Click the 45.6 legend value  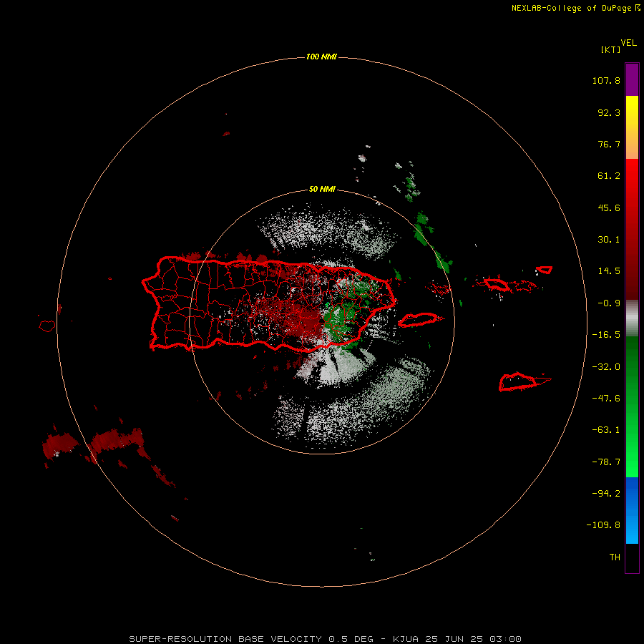coord(609,208)
